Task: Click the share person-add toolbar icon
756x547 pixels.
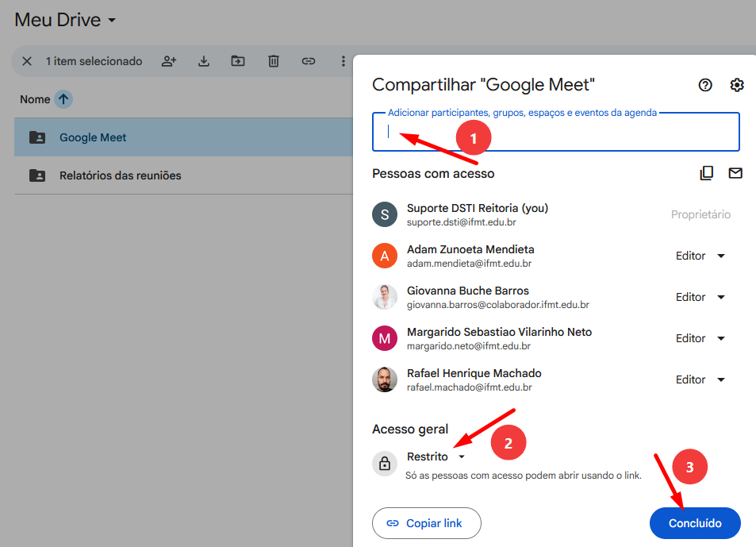Action: click(x=169, y=61)
